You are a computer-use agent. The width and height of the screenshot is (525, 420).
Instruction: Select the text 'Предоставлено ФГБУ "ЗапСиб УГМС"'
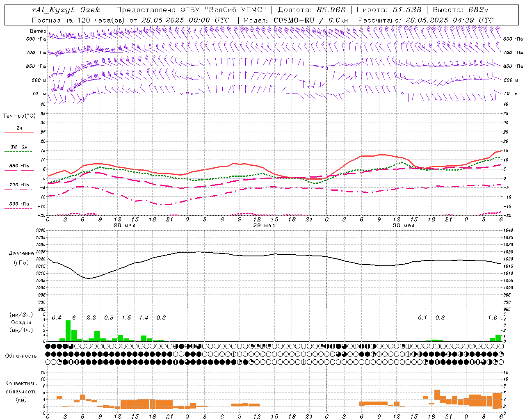tap(192, 10)
